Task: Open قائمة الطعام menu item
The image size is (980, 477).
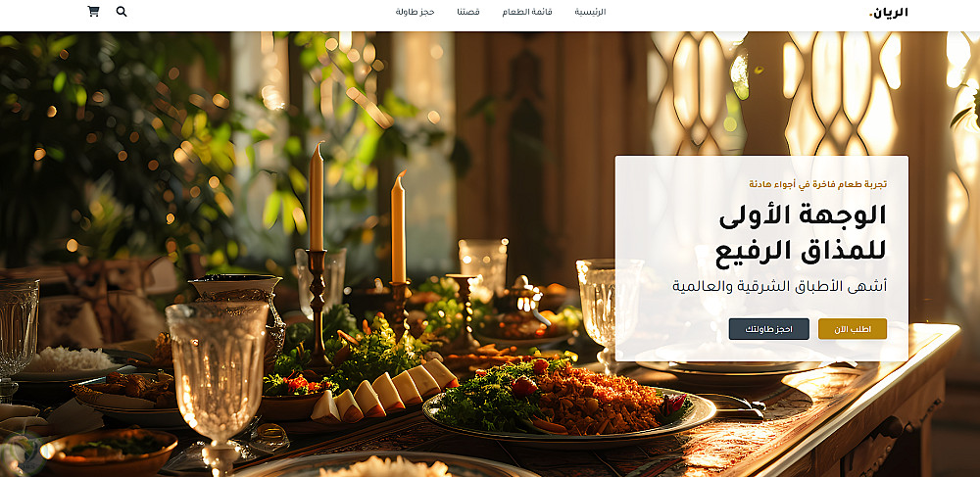Action: 527,12
